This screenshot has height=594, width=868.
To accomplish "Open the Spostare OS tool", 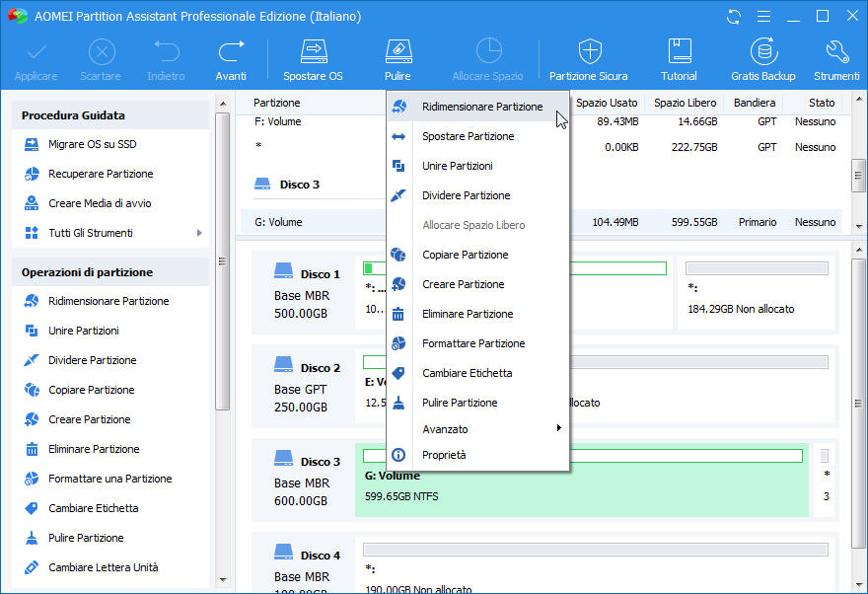I will (x=313, y=60).
